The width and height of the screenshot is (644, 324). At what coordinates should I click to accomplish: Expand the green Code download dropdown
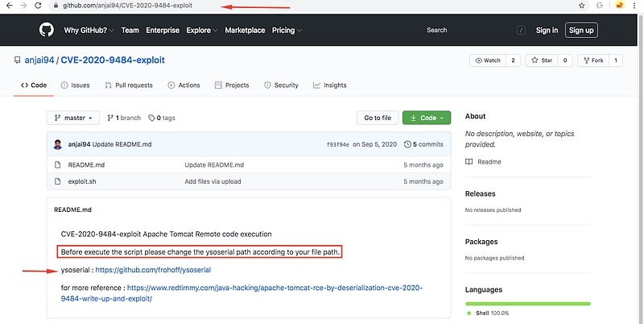click(426, 118)
